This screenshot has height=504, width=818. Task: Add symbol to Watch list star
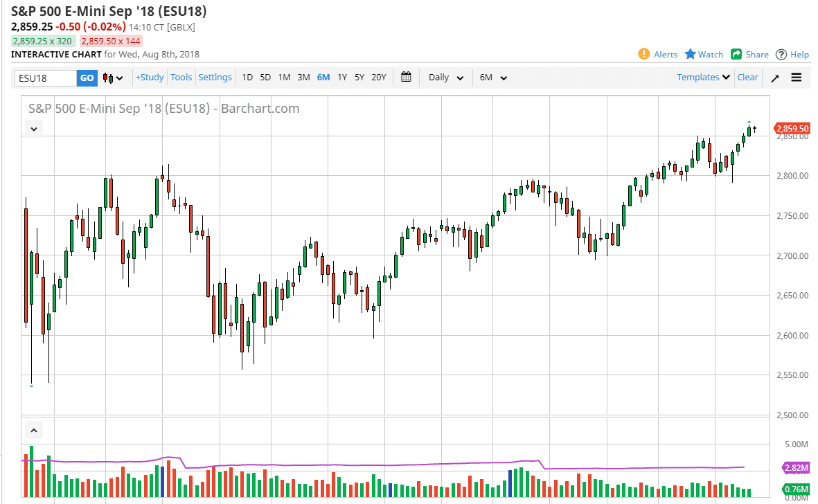(691, 54)
